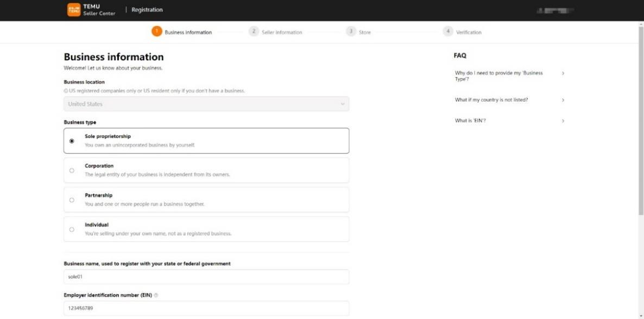This screenshot has height=319, width=644.
Task: Open the blurred account name in header
Action: pos(555,10)
